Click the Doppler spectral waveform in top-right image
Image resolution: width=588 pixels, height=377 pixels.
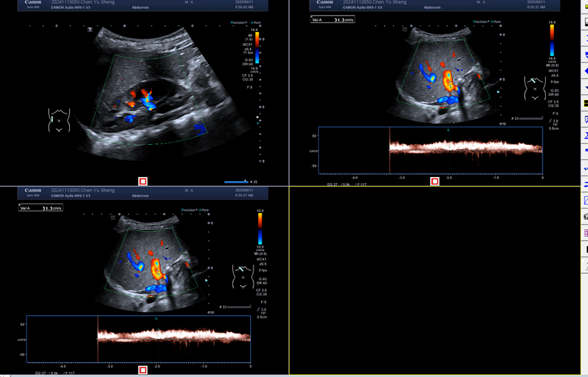tap(466, 148)
